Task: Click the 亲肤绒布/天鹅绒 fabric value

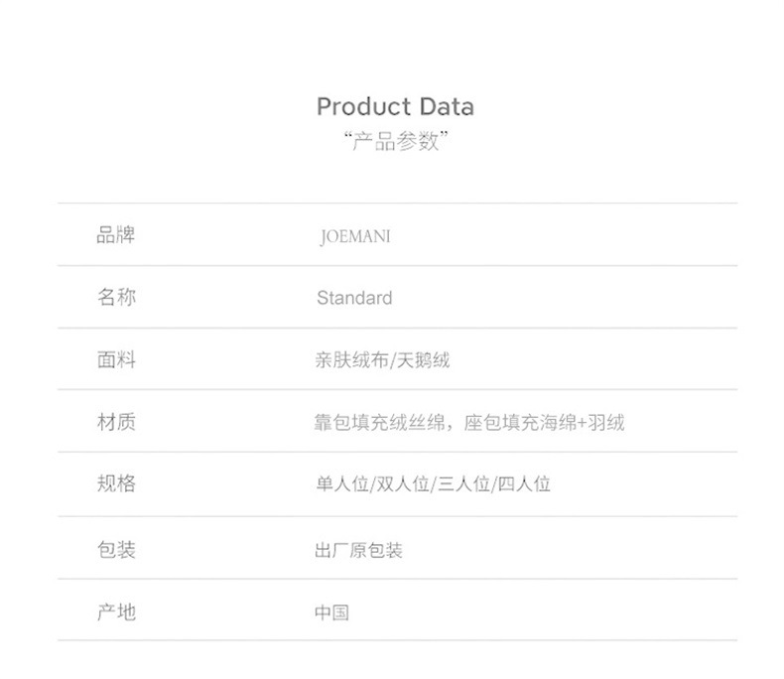Action: click(x=382, y=360)
